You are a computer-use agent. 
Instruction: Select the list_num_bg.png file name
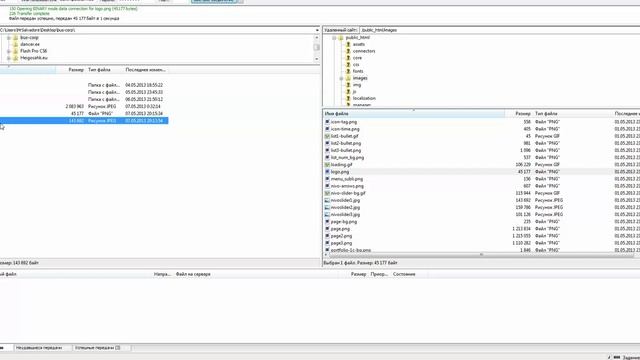(x=347, y=158)
